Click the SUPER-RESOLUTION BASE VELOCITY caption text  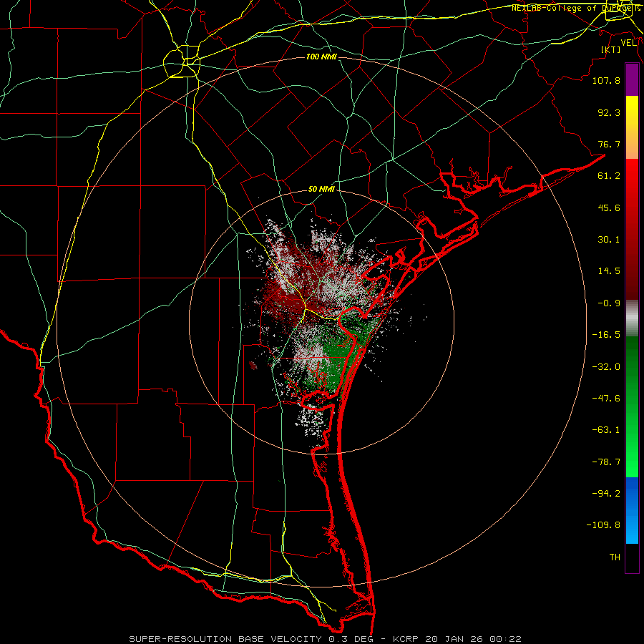pyautogui.click(x=225, y=639)
